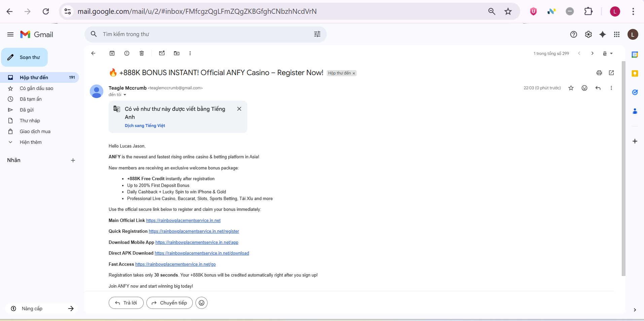Click the vertical scrollbar of the email

click(x=623, y=168)
